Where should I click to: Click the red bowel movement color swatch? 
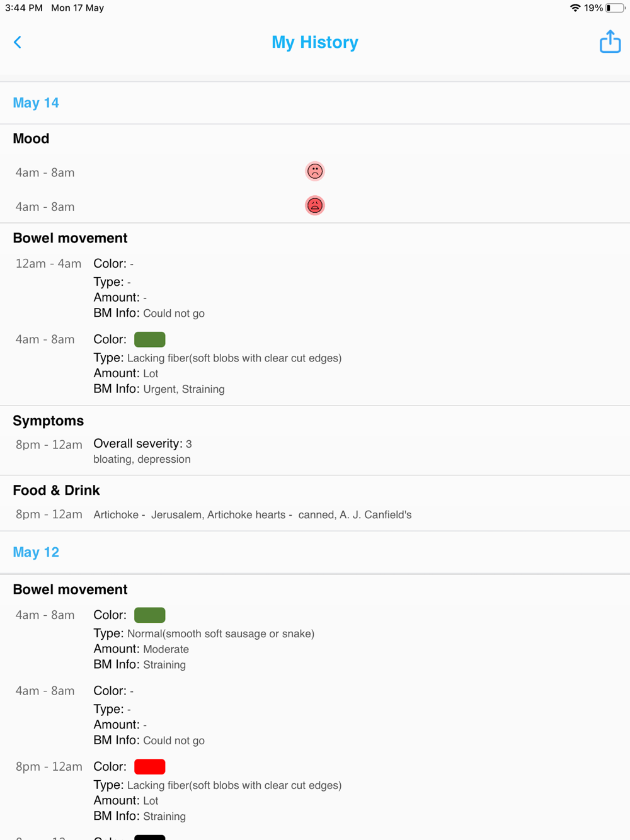tap(150, 766)
